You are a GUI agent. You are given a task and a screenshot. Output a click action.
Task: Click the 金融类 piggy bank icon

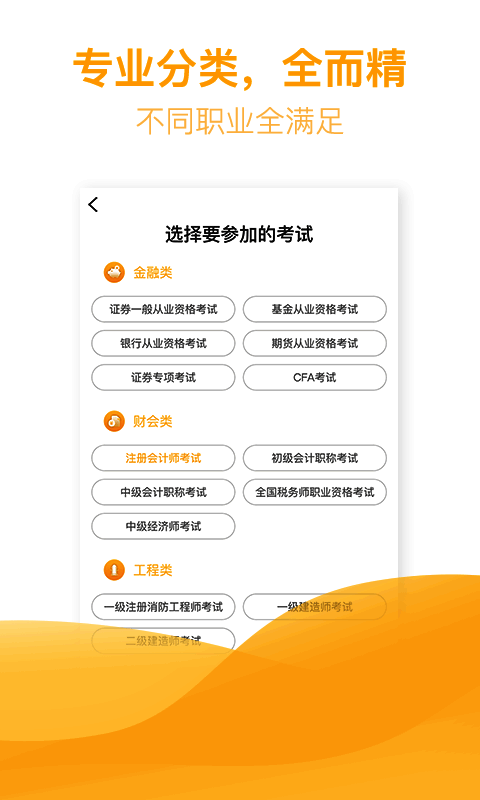point(114,273)
